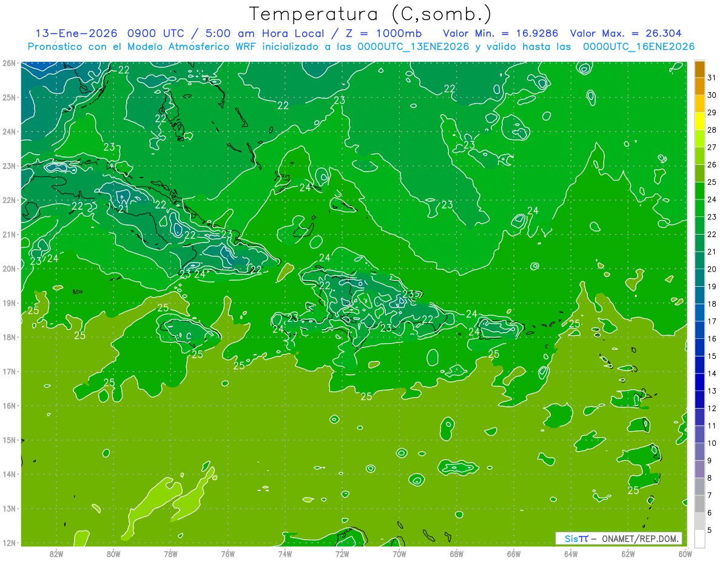Click the '26N' latitude axis label
Screen dimensions: 728x562
pos(8,63)
